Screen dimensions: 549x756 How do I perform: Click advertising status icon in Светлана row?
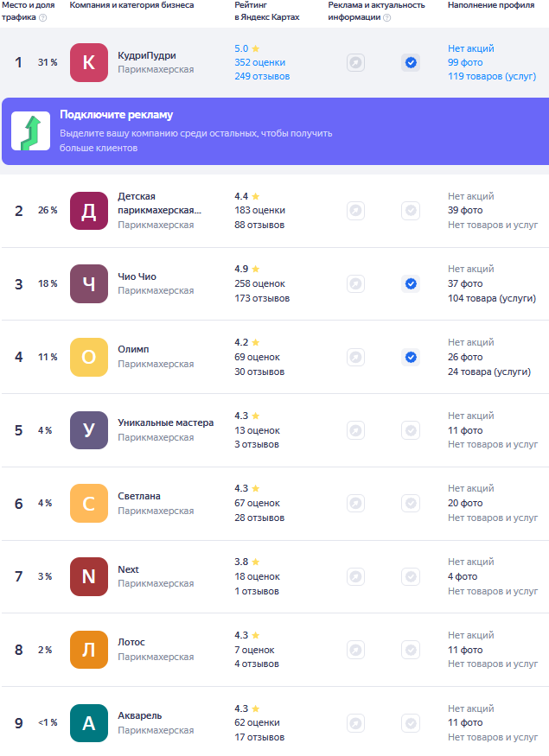tap(355, 503)
